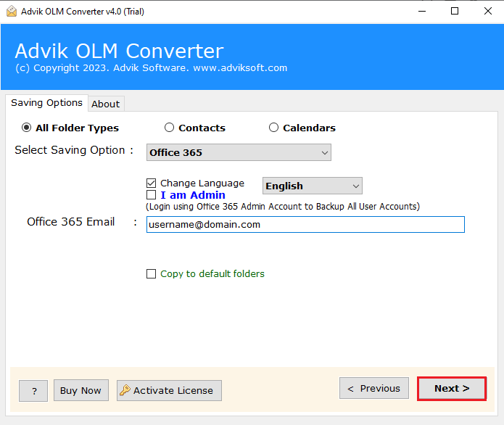Click the Advik envelope app icon in title bar
This screenshot has width=504, height=425.
(x=12, y=12)
